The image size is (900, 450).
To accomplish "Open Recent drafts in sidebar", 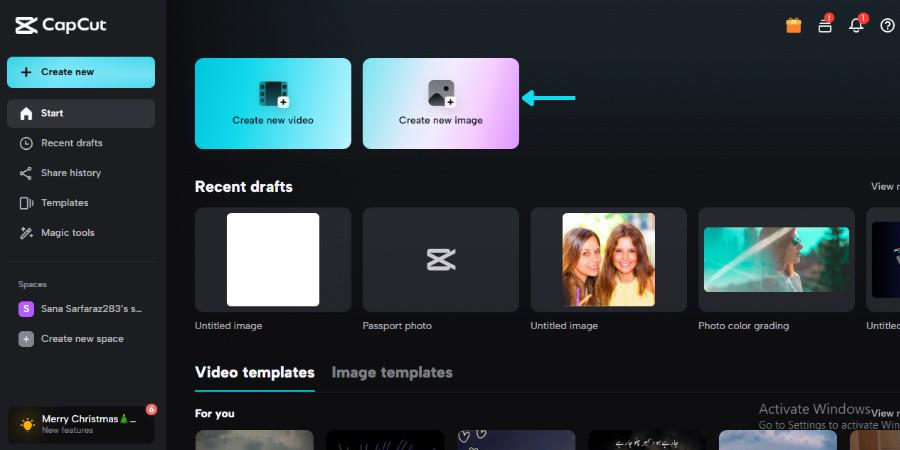I will [81, 143].
